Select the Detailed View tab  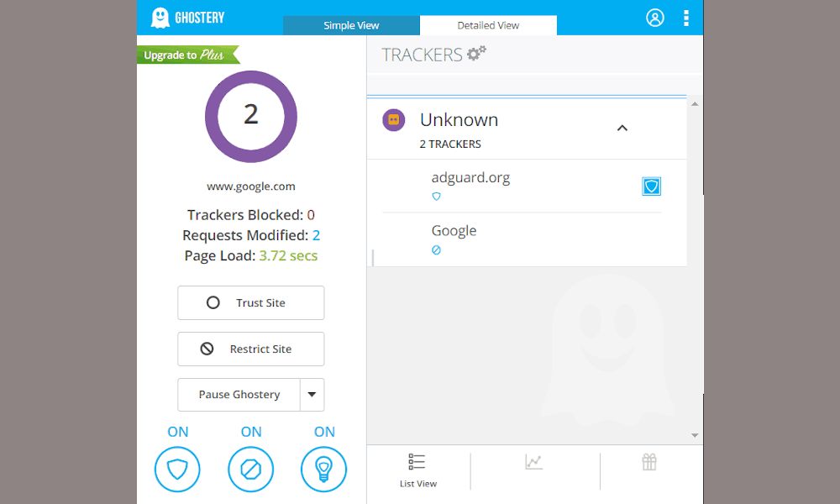tap(488, 25)
